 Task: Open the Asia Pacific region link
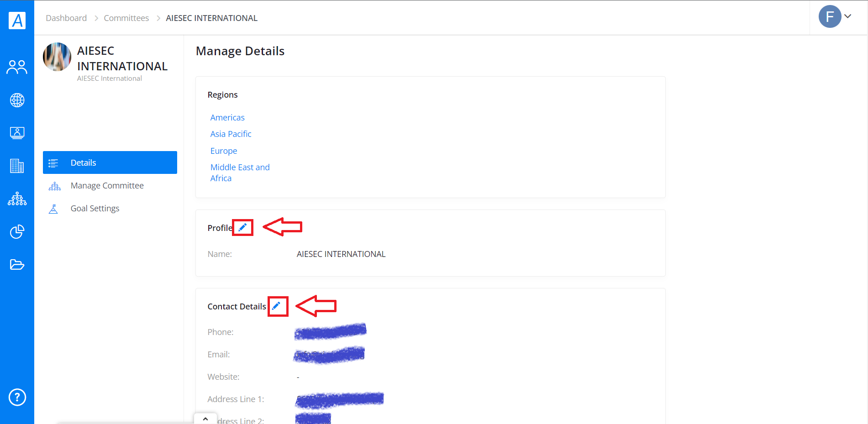(x=231, y=134)
